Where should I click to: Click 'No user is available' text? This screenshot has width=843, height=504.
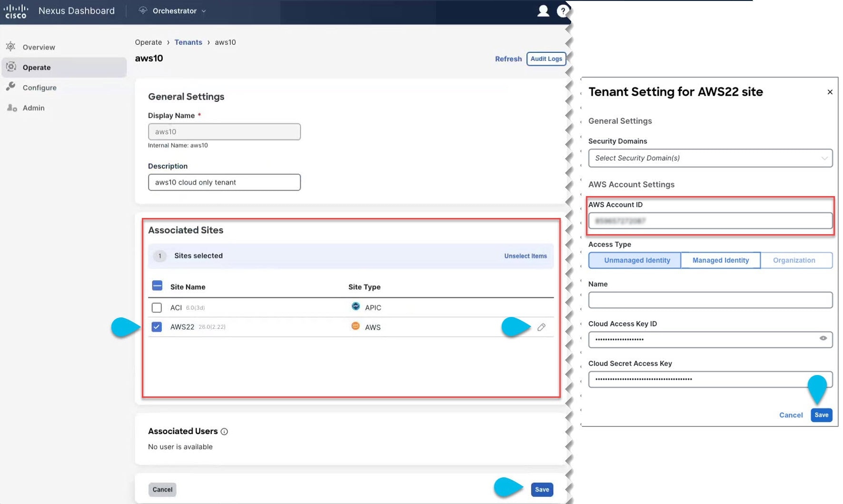pyautogui.click(x=180, y=447)
